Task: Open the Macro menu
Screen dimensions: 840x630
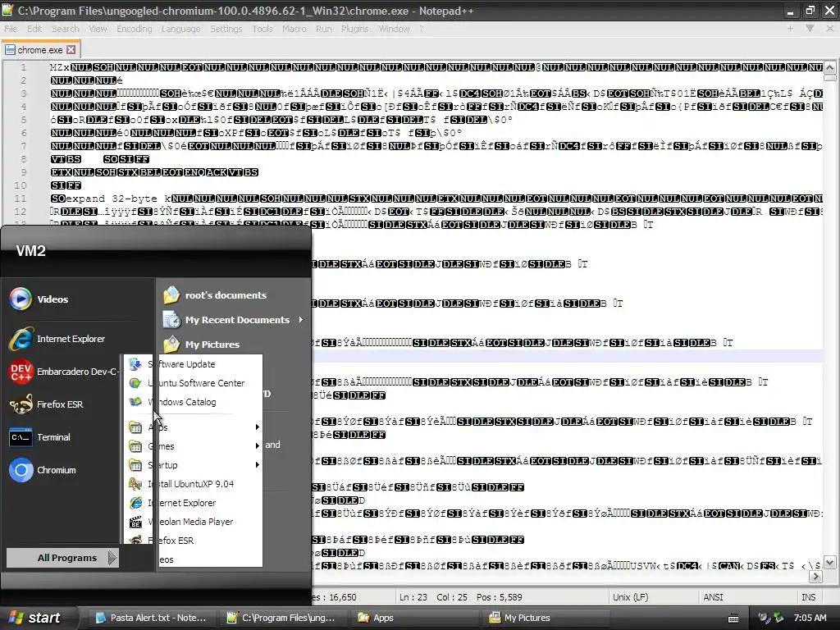Action: pyautogui.click(x=294, y=29)
